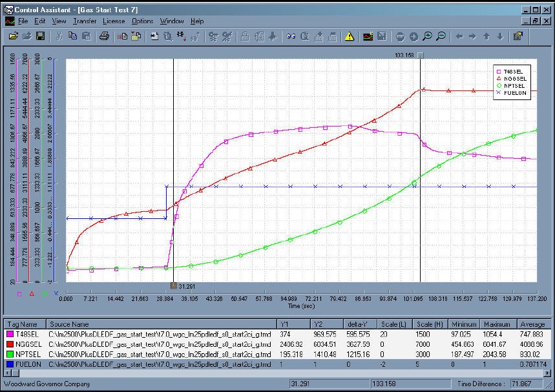This screenshot has width=555, height=392.
Task: Click the colored trend graph toolbar icon
Action: pyautogui.click(x=368, y=36)
